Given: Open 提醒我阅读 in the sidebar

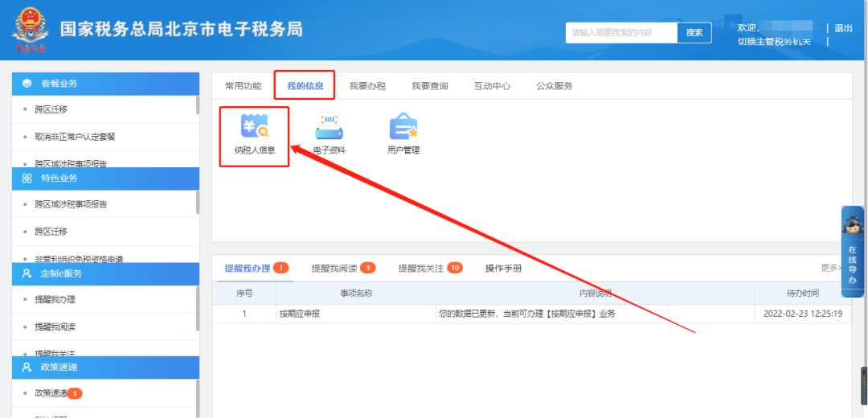Looking at the screenshot, I should pos(55,327).
